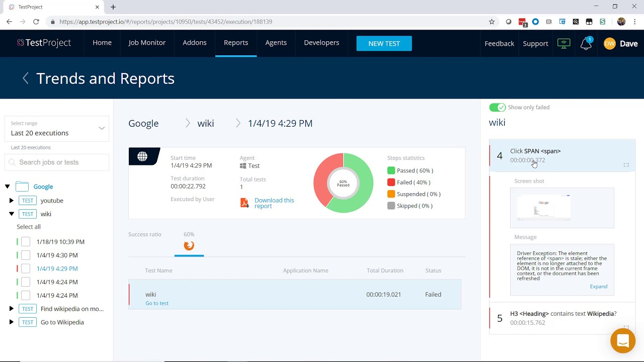Click the Firefox browser icon under success ratio

tap(189, 245)
